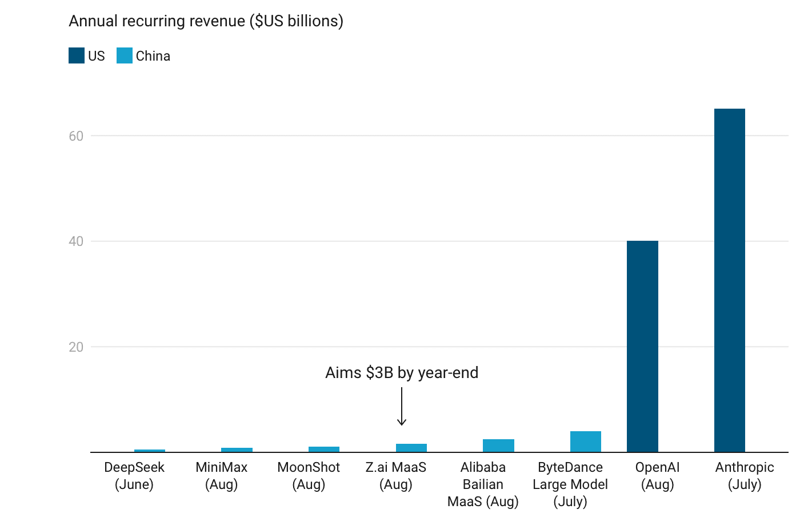Click the Z.ai MaaS (Aug) axis label

396,476
